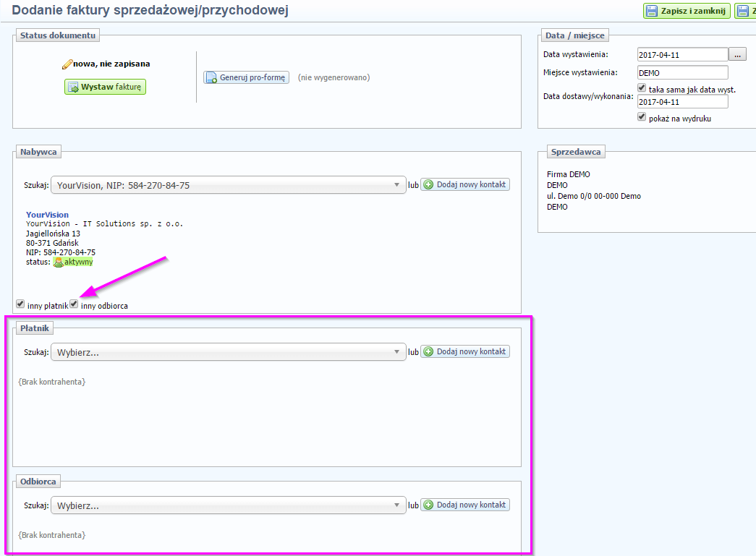
Task: Click the green plus icon in Płatnik section
Action: [x=428, y=351]
